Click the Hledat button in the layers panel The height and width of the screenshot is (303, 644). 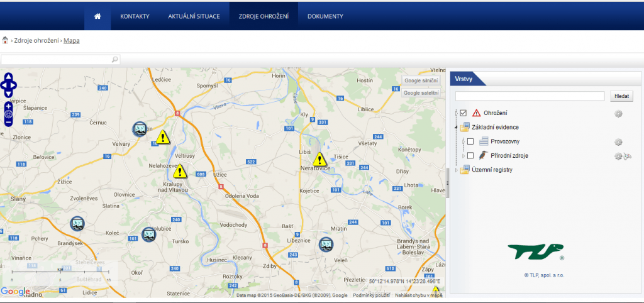621,96
